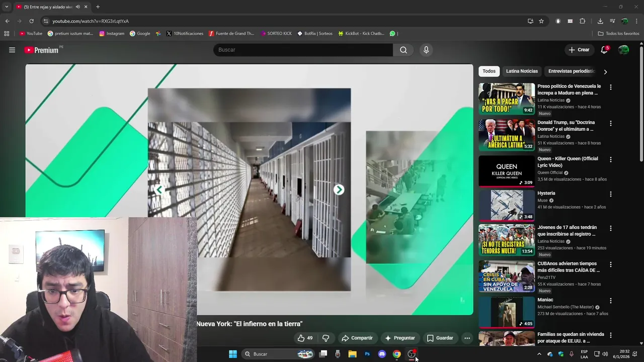Image resolution: width=644 pixels, height=362 pixels.
Task: Open the WhatsApp bookmark icon
Action: tap(392, 34)
